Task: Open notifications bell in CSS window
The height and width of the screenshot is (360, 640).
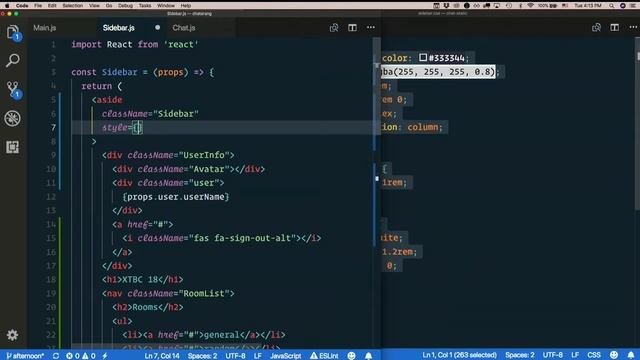Action: pos(631,355)
